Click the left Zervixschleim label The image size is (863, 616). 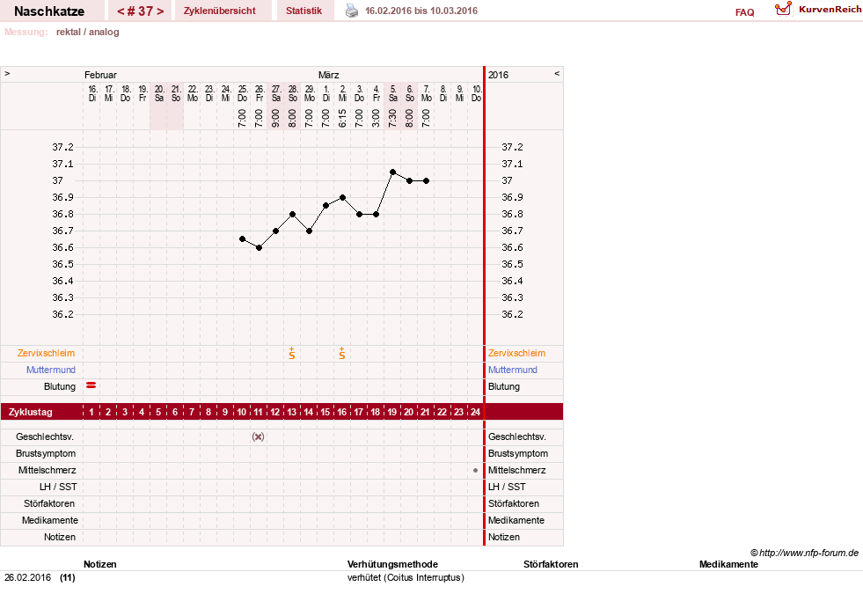click(x=47, y=353)
